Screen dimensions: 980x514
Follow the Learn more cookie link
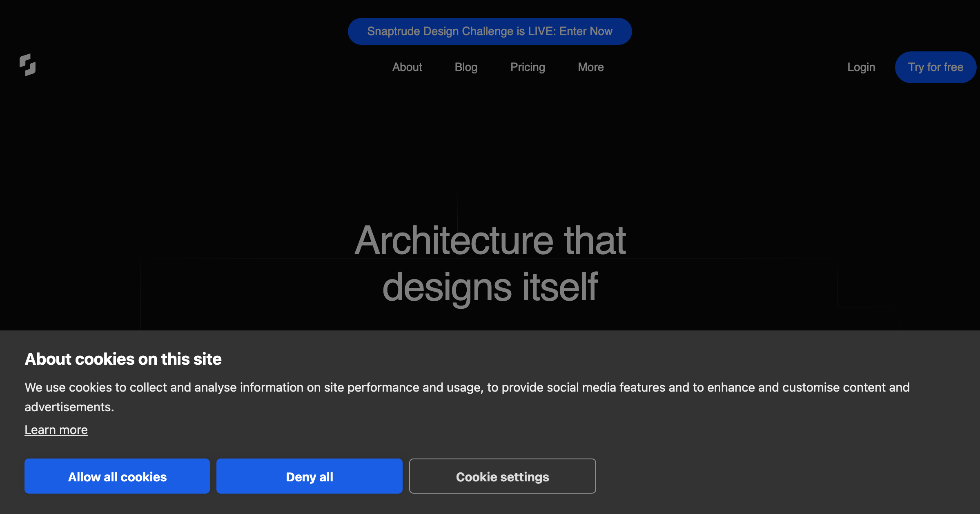click(56, 430)
